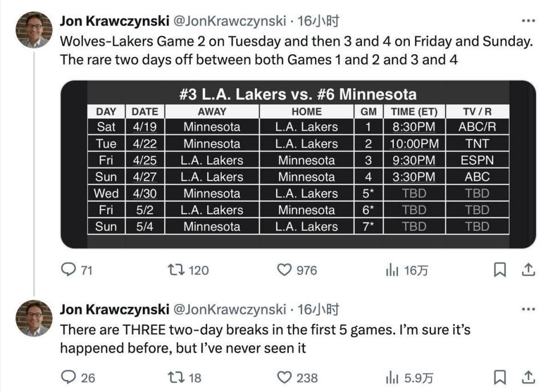This screenshot has height=392, width=548.
Task: Reply to the Wolves-Lakers schedule tweet
Action: 68,270
